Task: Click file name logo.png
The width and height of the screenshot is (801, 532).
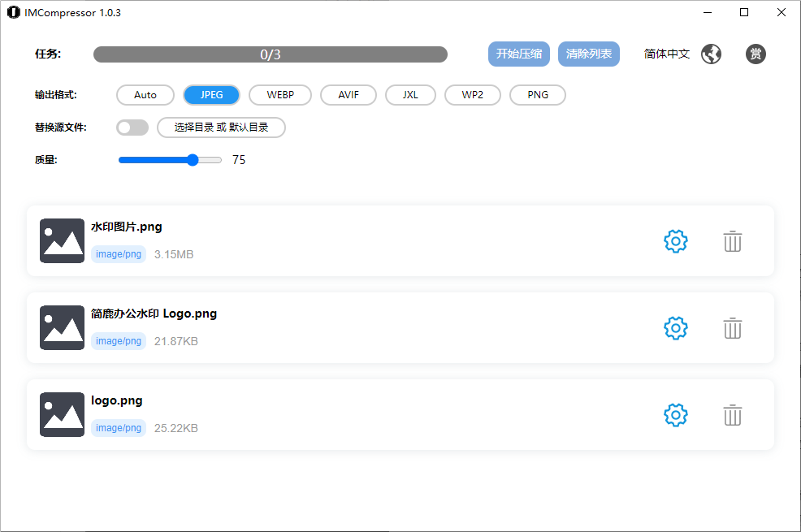Action: tap(117, 400)
